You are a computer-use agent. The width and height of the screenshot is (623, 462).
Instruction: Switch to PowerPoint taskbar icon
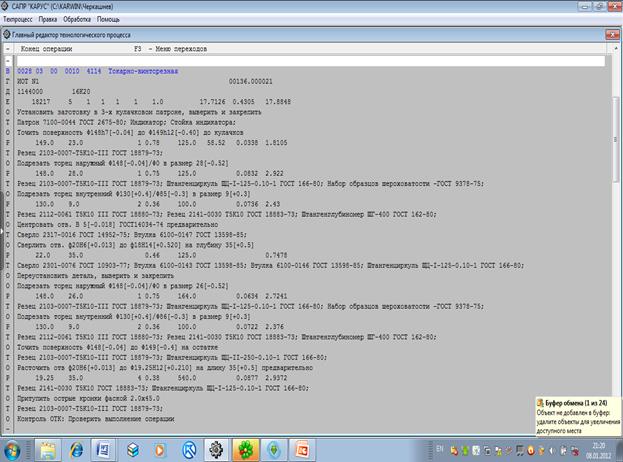pyautogui.click(x=302, y=450)
